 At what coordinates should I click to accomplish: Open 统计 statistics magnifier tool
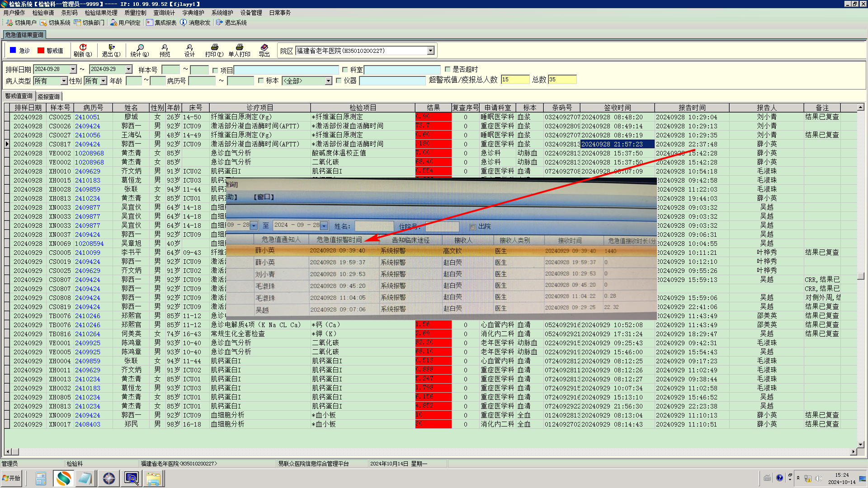point(140,47)
